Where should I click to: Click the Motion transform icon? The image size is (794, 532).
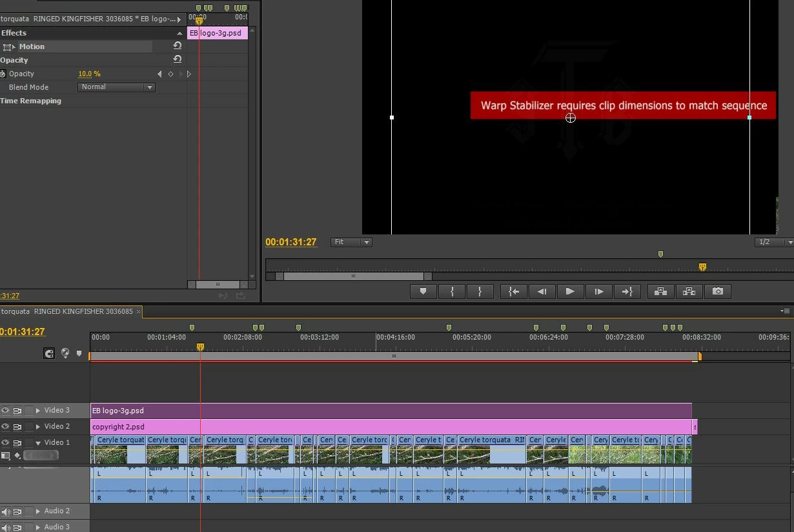[8, 46]
